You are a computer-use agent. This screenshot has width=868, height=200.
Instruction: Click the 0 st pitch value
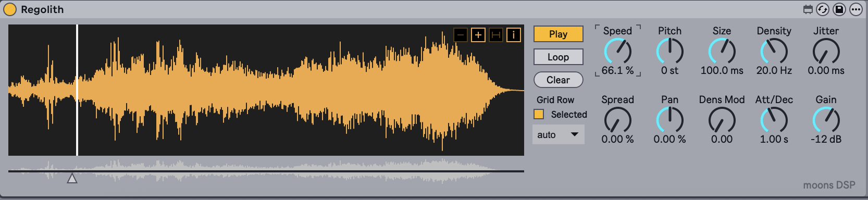tap(669, 70)
